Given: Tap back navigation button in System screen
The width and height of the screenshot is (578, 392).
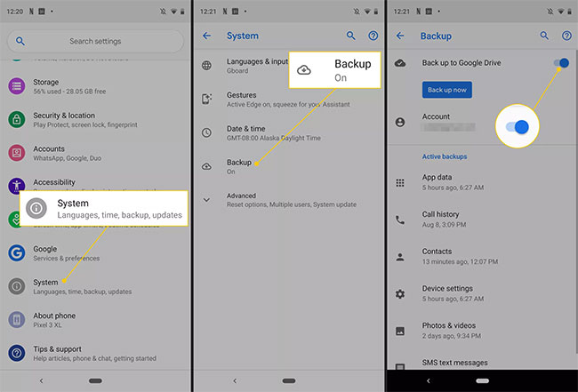Looking at the screenshot, I should [235, 380].
